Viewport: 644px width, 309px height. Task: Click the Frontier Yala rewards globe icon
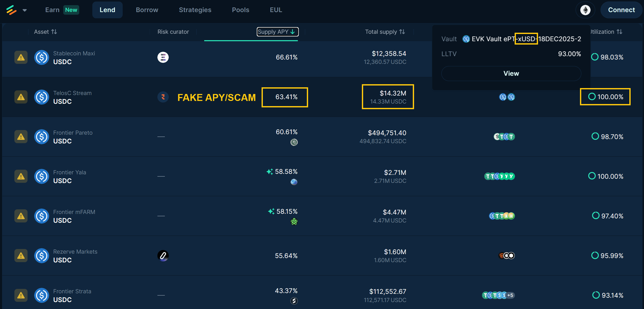click(x=294, y=182)
